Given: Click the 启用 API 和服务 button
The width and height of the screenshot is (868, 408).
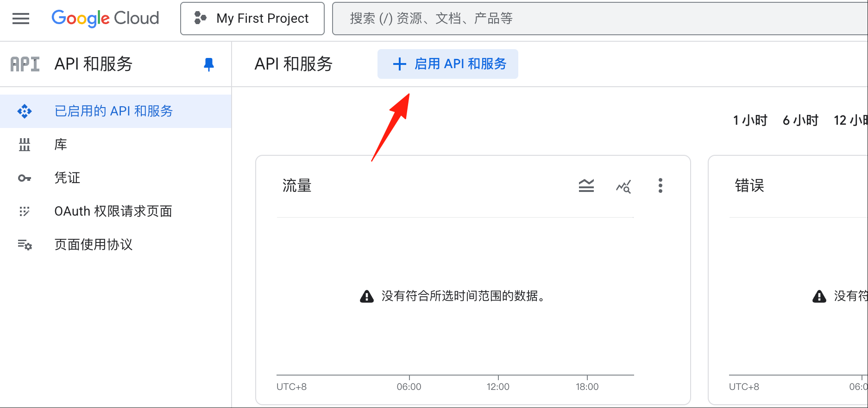Looking at the screenshot, I should point(448,64).
